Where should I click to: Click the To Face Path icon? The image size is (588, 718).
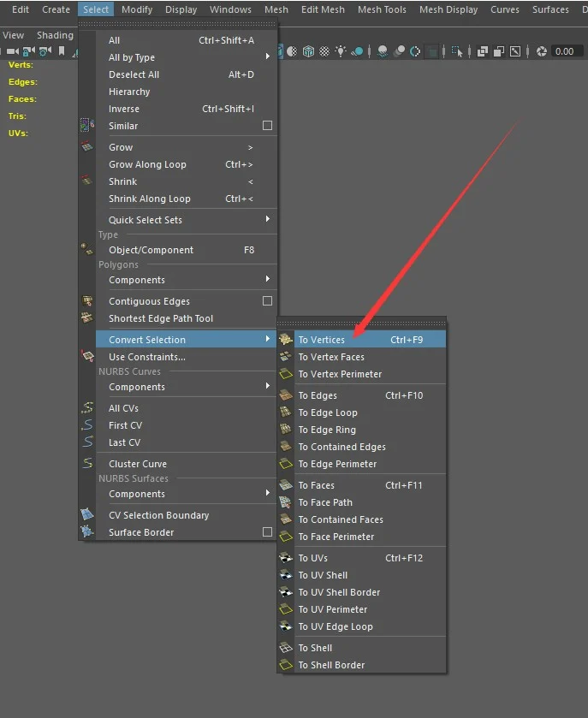[x=286, y=502]
